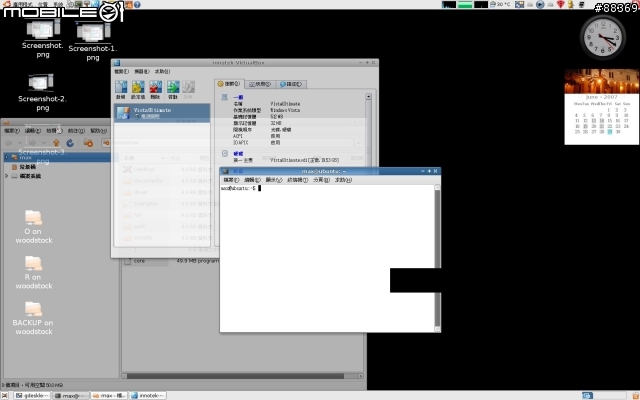Screen dimensions: 640x400
Task: Click the terminal scrollbar down arrow
Action: tap(437, 329)
